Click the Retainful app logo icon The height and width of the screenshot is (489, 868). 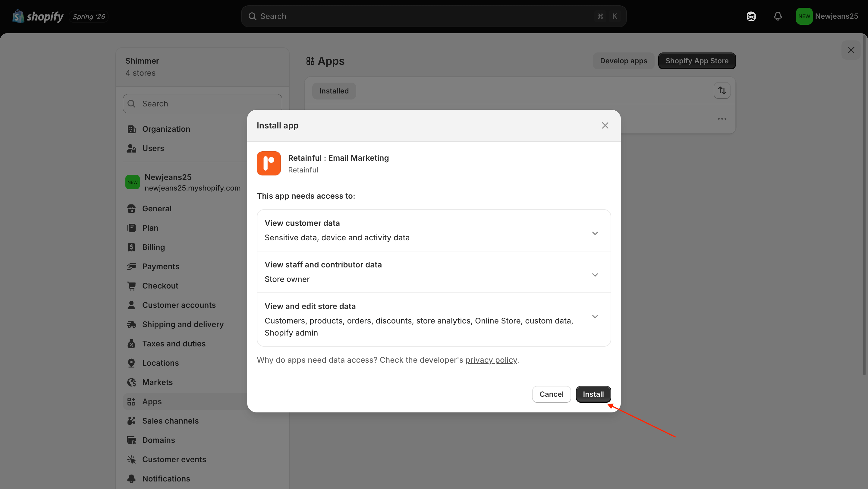269,163
